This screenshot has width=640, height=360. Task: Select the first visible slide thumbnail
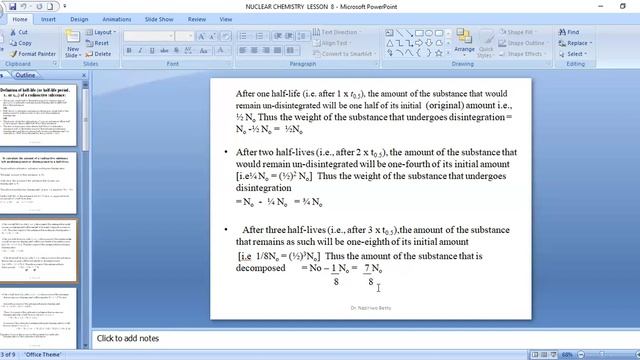coord(38,116)
